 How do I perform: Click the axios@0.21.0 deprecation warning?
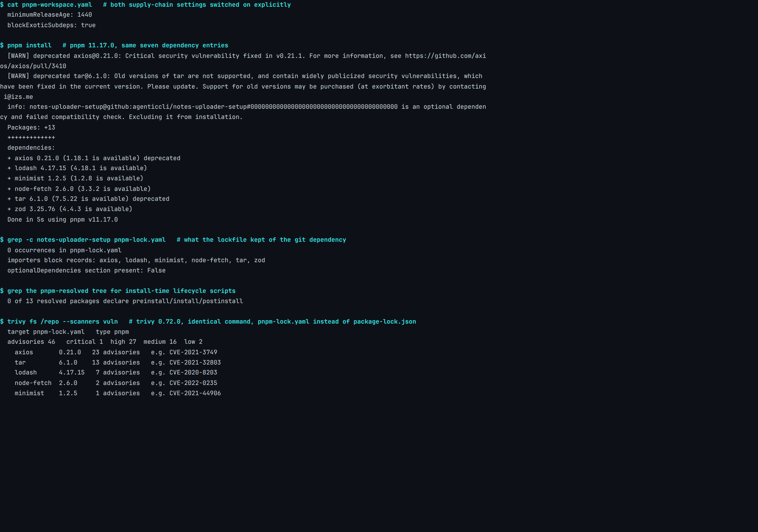pyautogui.click(x=243, y=61)
